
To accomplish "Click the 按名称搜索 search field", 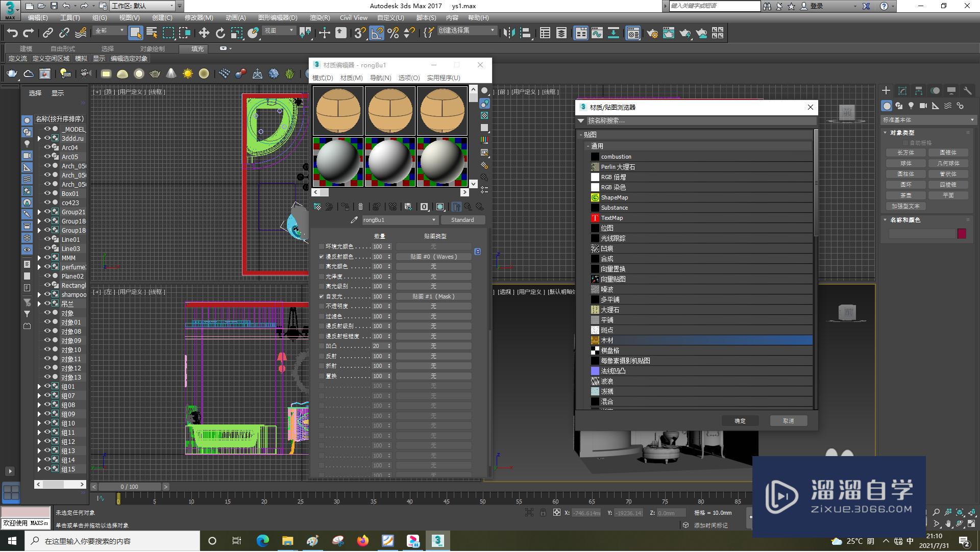I will click(701, 121).
